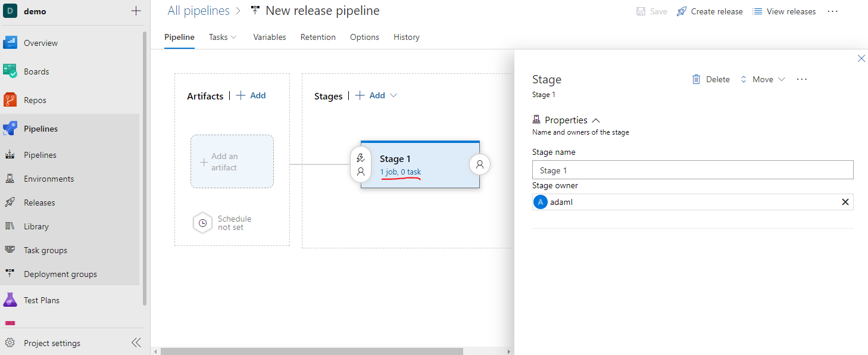Viewport: 868px width, 355px height.
Task: Click the View releases list icon
Action: pos(757,11)
